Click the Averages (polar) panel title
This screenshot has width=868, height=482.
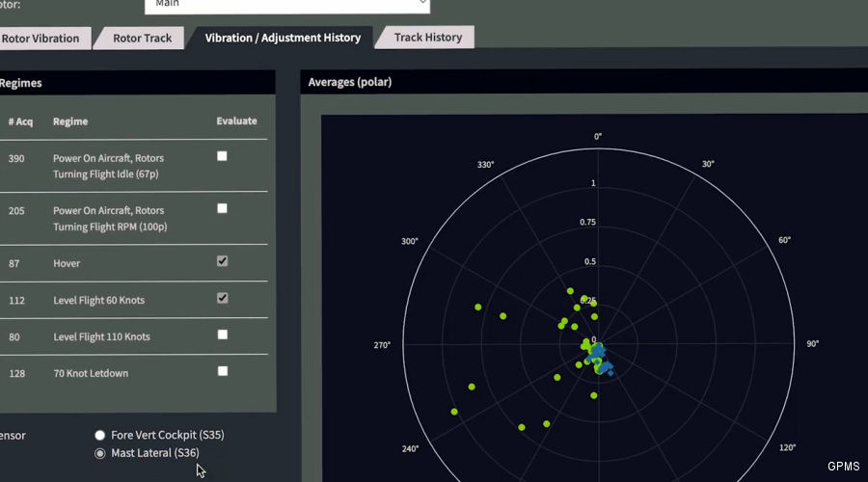(349, 83)
